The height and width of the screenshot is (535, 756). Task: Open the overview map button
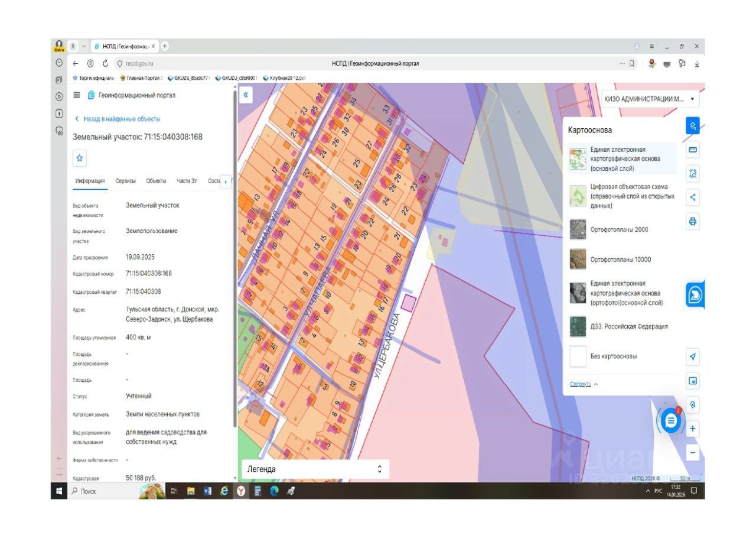tap(693, 381)
